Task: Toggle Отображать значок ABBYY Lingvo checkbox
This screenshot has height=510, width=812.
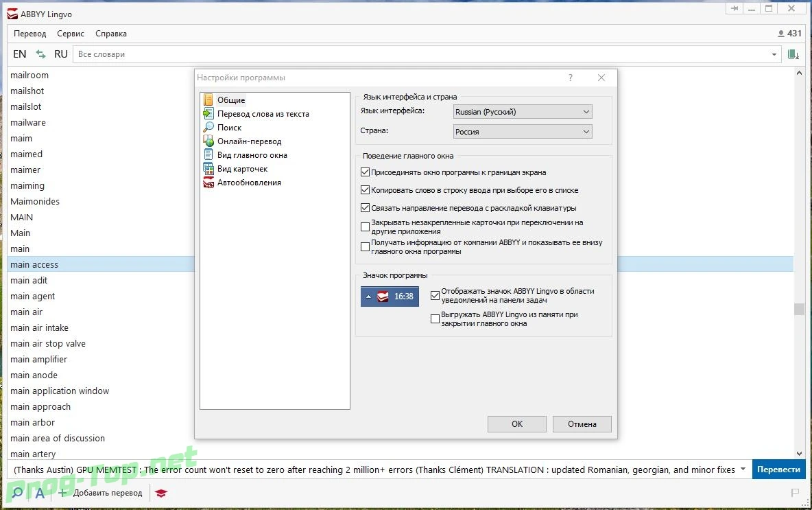Action: click(435, 295)
